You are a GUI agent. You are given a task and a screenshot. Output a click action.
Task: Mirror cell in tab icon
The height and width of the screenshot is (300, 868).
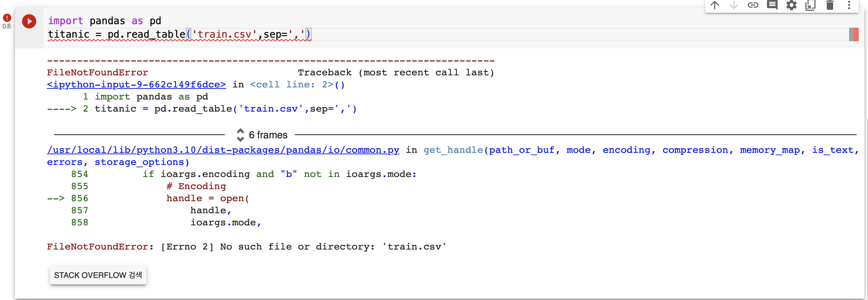point(810,5)
